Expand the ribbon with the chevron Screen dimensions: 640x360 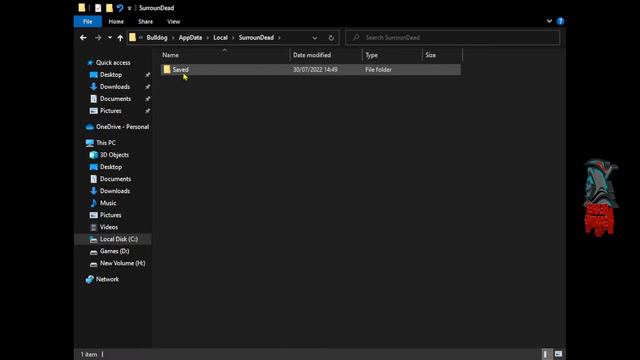549,21
